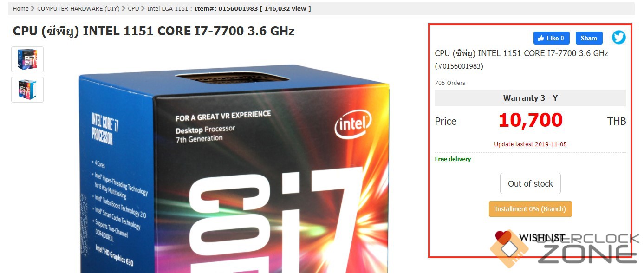Click the chevron arrow after Home breadcrumb
The image size is (644, 273).
click(x=33, y=8)
